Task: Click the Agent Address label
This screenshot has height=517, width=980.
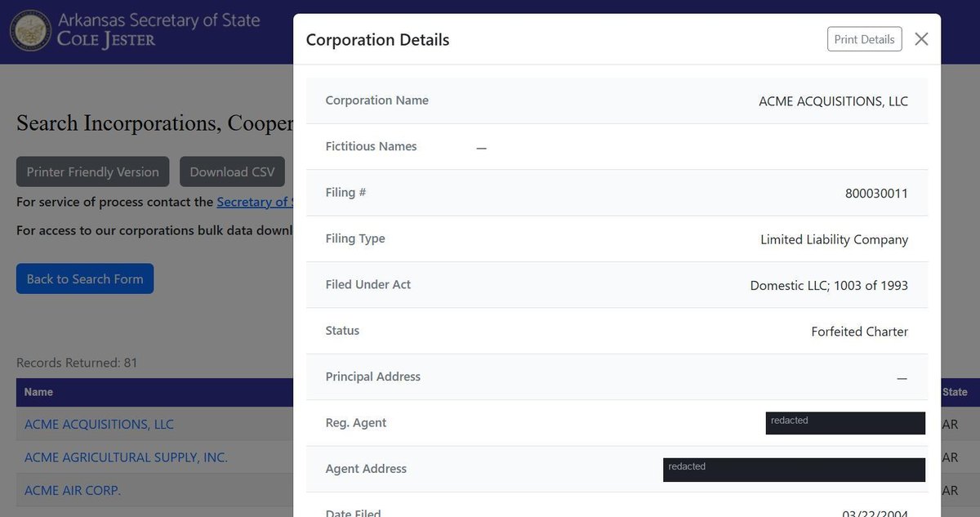Action: pyautogui.click(x=366, y=469)
